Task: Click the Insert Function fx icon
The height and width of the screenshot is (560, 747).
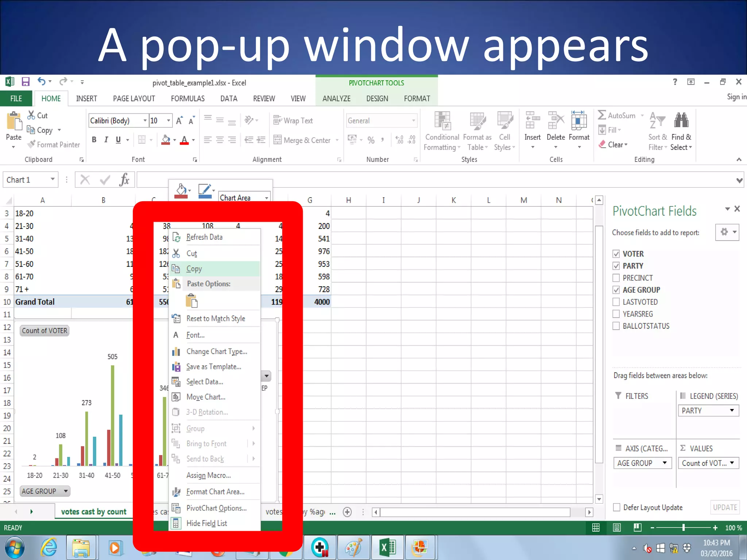Action: pyautogui.click(x=124, y=180)
